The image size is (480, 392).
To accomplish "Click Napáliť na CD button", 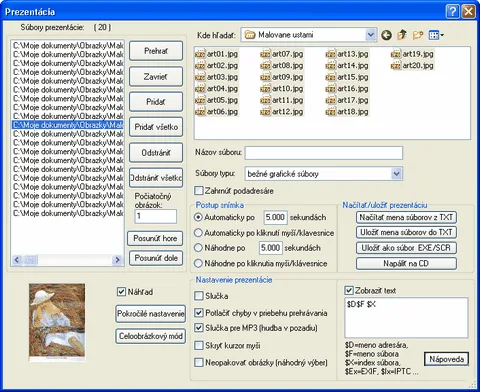I will click(406, 263).
